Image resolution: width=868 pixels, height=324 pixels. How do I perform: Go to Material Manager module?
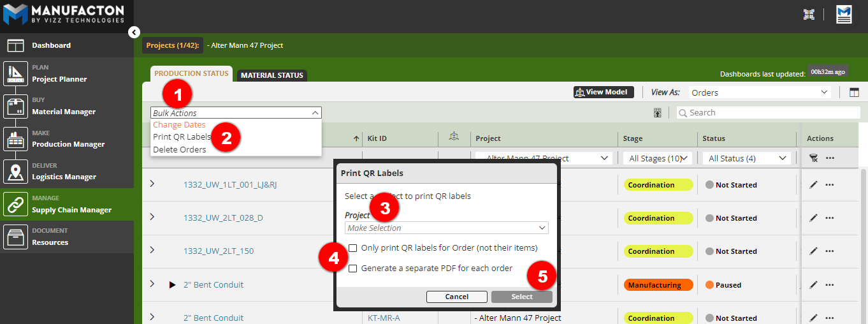click(64, 112)
